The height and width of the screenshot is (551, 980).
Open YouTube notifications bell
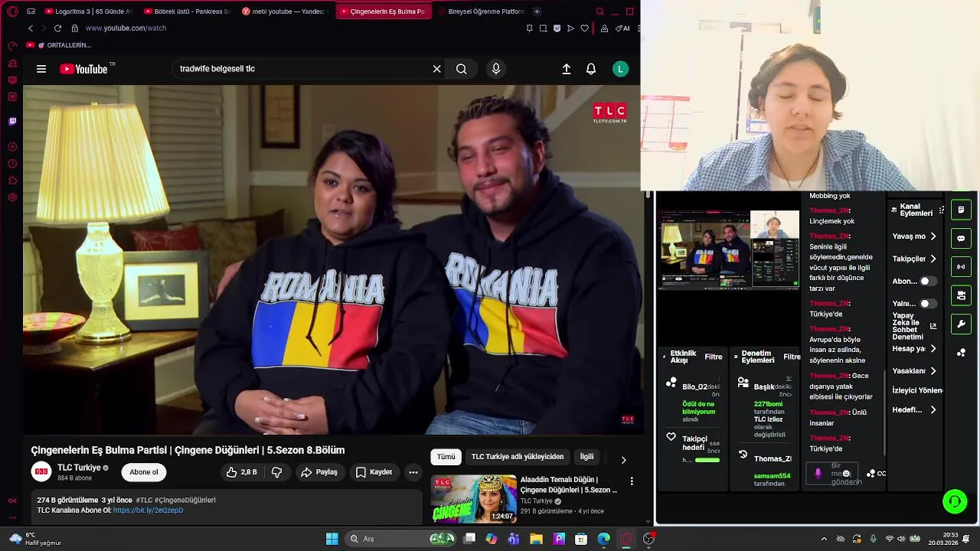[591, 69]
